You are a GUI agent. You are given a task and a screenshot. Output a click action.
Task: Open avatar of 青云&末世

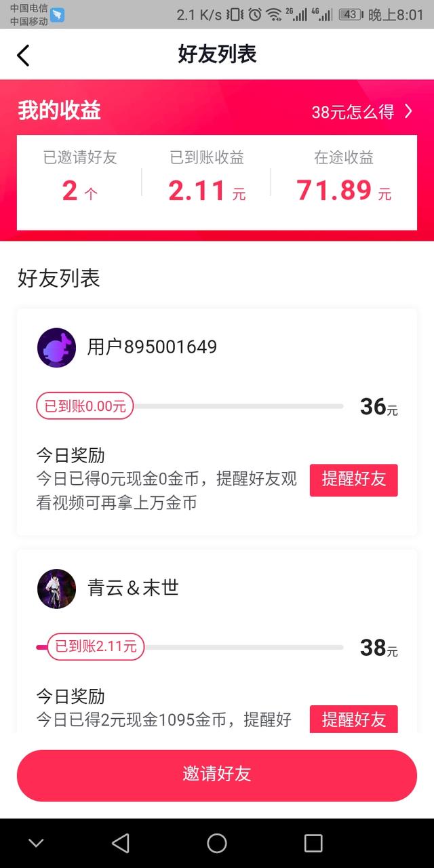[x=56, y=589]
